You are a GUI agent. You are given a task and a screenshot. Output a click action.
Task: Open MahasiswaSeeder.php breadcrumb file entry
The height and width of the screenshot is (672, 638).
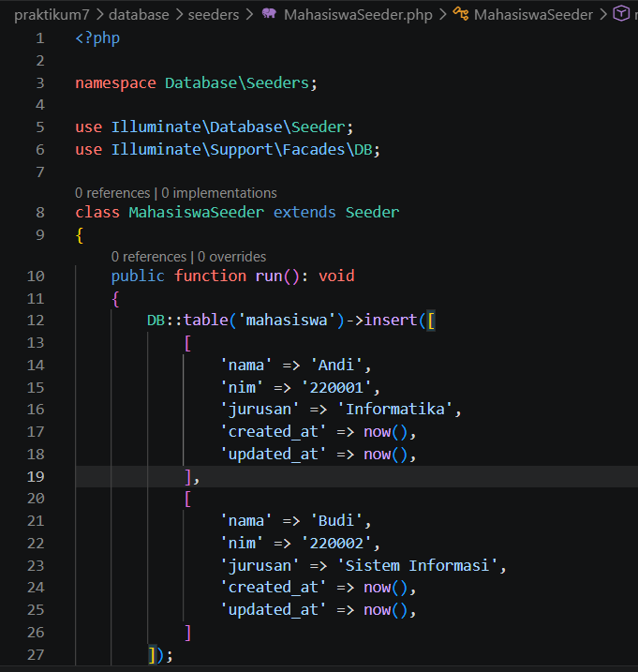pos(358,15)
